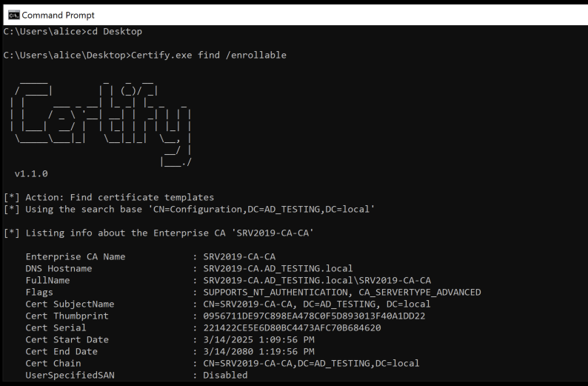Click the SubjectName value 'CN=SRV2019-CA-CA, DC=AD_TESTING, DC=local'
Viewport: 588px width, 386px height.
(317, 305)
